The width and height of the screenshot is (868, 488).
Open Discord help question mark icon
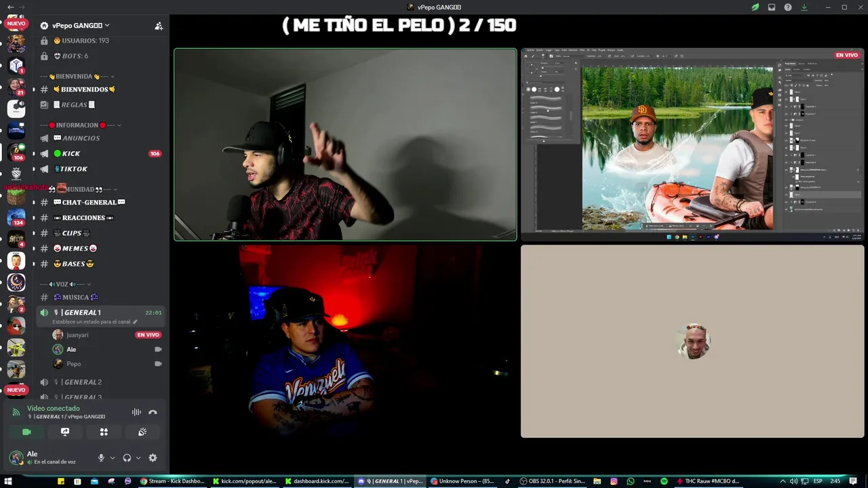pyautogui.click(x=788, y=7)
